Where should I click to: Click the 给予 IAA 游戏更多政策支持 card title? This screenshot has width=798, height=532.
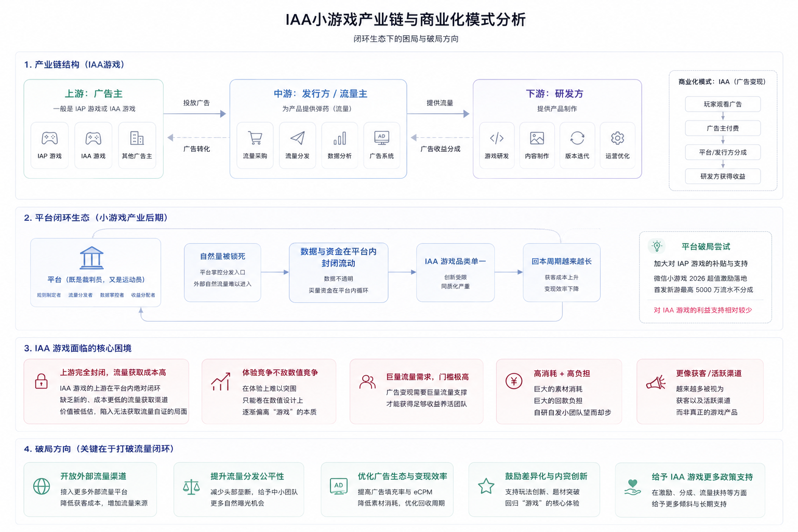(702, 477)
